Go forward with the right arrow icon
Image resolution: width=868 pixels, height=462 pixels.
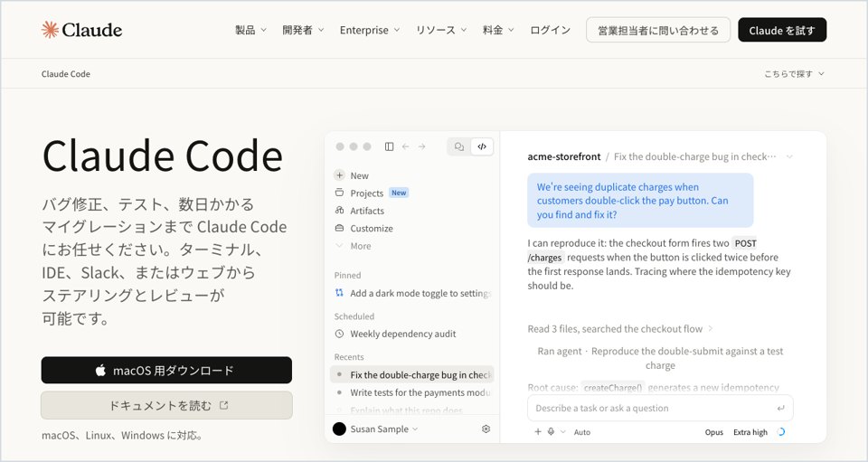coord(422,146)
